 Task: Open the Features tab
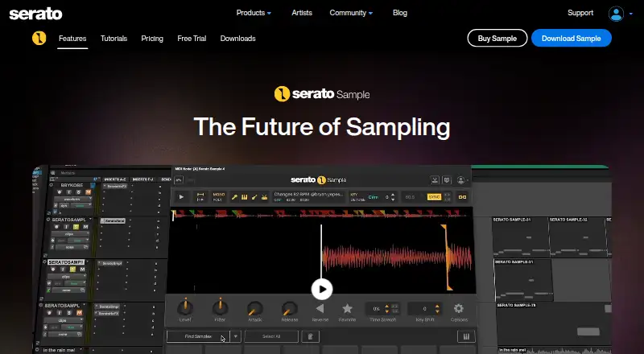coord(72,39)
